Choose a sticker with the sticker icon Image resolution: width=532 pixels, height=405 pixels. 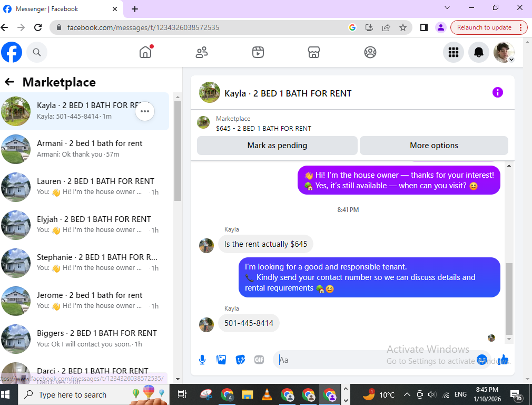click(x=240, y=360)
